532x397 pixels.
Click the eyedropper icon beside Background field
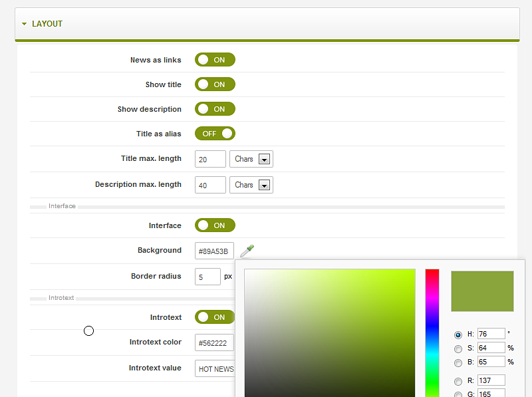[x=247, y=251]
